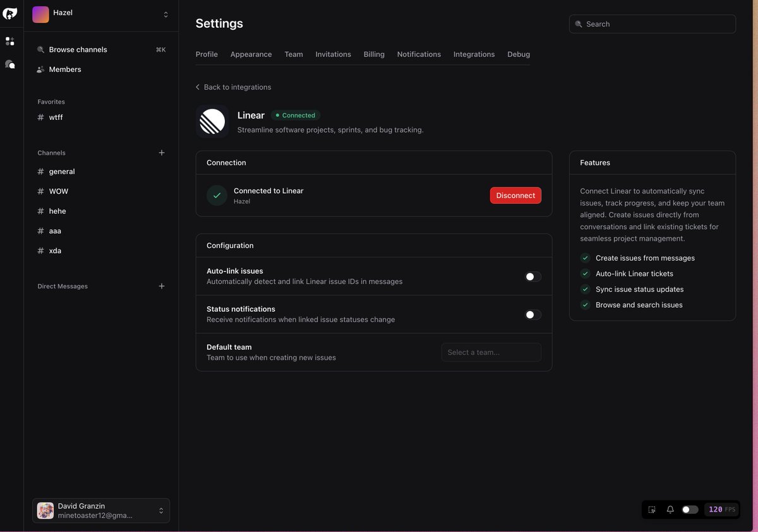Switch to the Debug tab
Image resolution: width=758 pixels, height=532 pixels.
519,54
